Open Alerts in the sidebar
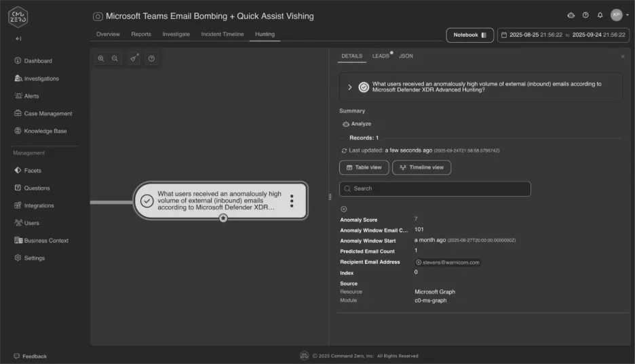This screenshot has height=364, width=635. [26, 96]
